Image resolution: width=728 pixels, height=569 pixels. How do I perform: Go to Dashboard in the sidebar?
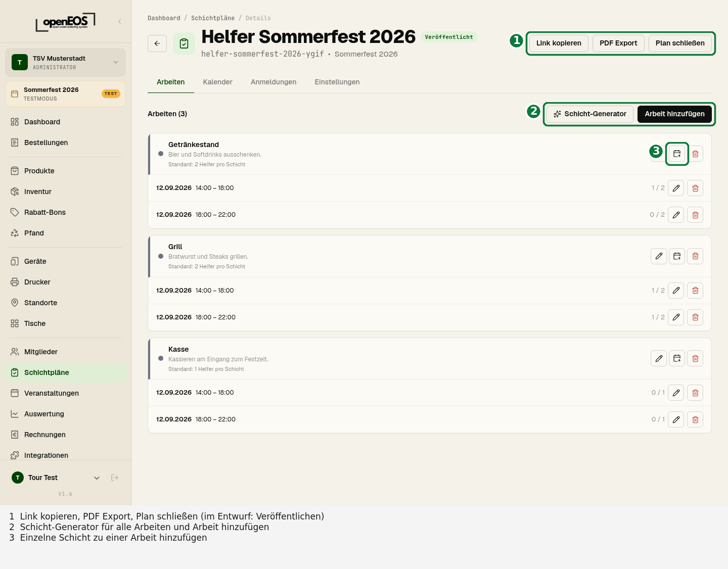pos(65,122)
